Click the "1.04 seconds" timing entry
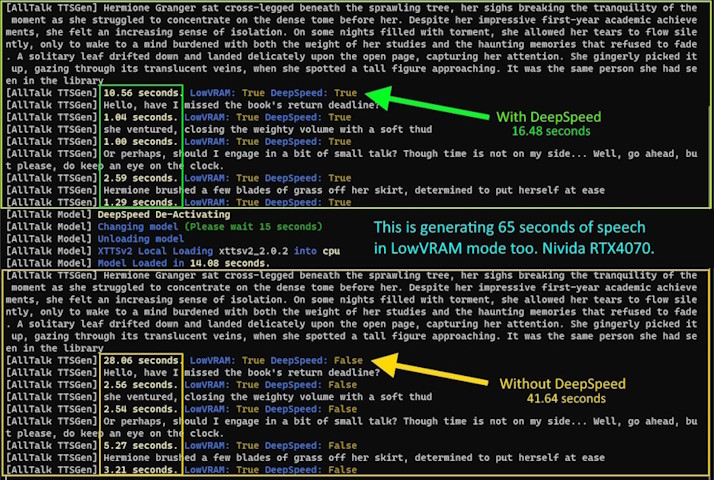The height and width of the screenshot is (480, 714). coord(138,118)
